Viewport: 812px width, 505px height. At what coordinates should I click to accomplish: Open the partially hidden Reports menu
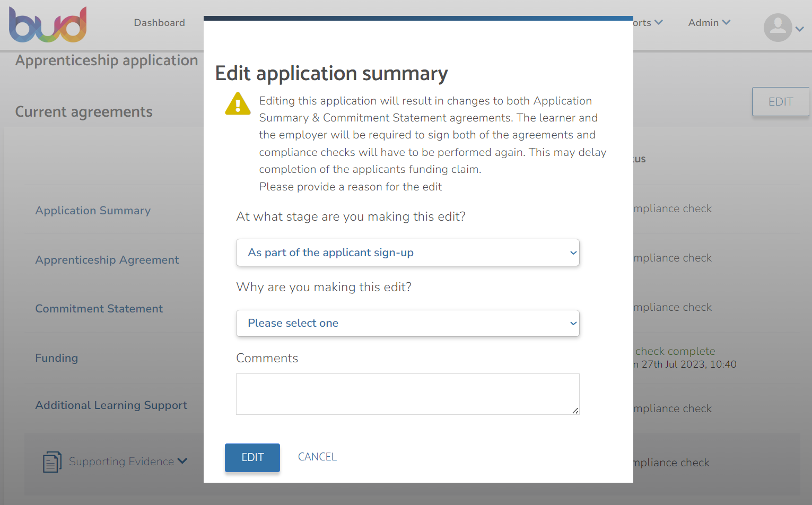(x=648, y=23)
